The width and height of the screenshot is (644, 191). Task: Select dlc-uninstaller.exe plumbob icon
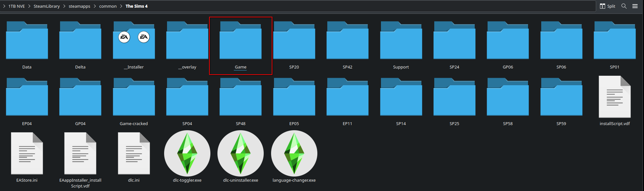coord(241,153)
